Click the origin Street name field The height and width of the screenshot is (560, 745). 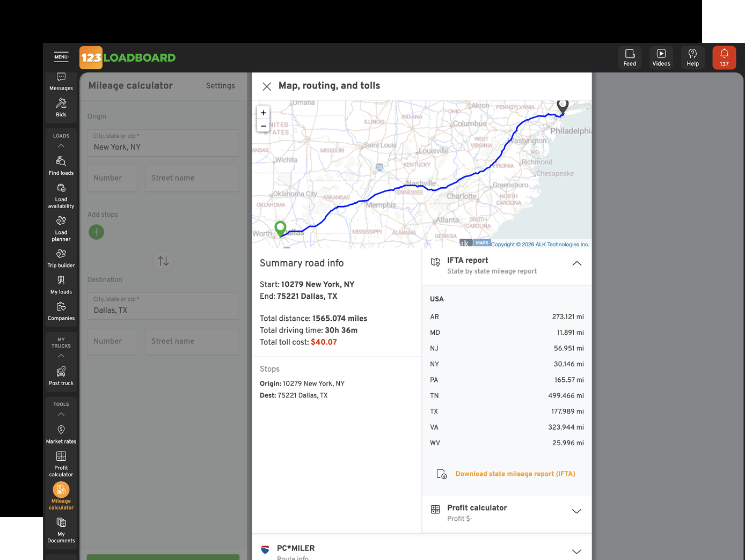pos(192,178)
